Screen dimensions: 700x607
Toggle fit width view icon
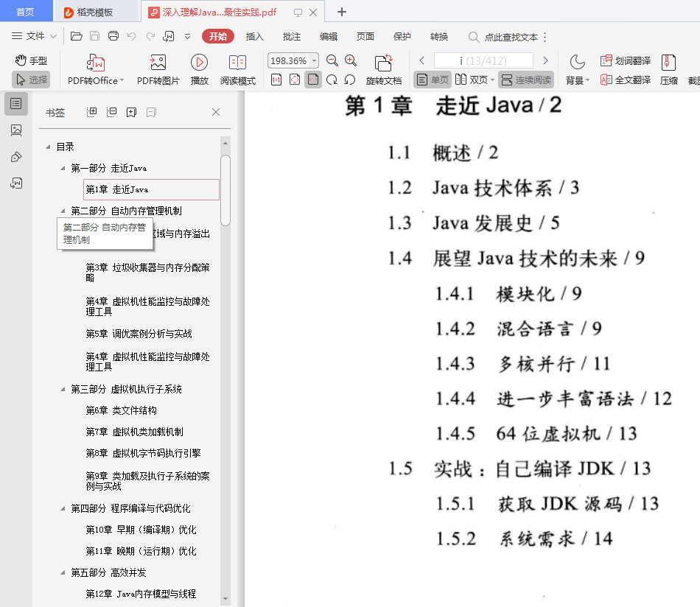(x=313, y=80)
